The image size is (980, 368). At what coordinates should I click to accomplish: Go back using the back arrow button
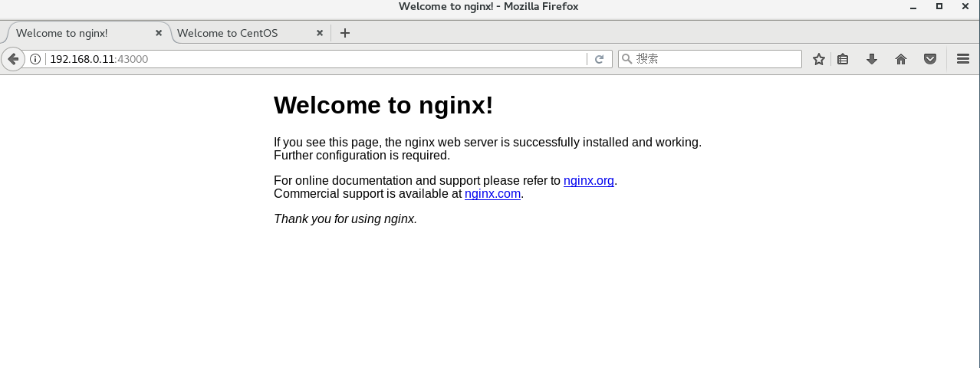(x=13, y=59)
